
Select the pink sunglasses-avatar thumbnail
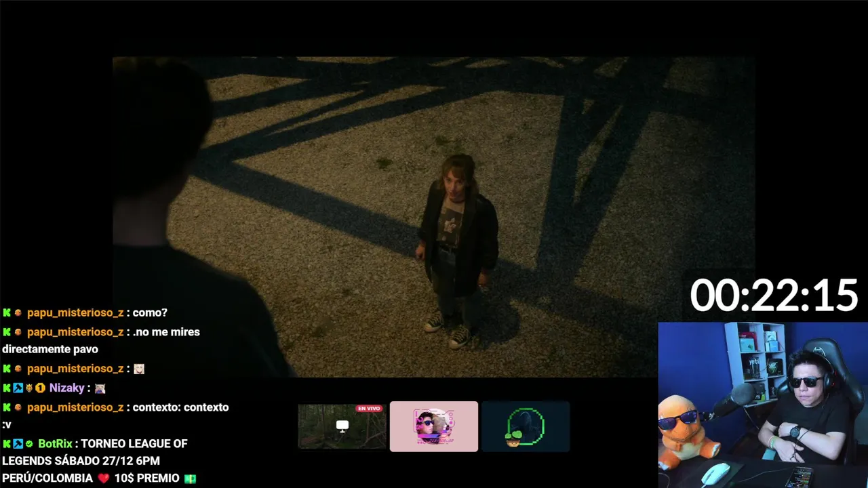(x=434, y=426)
